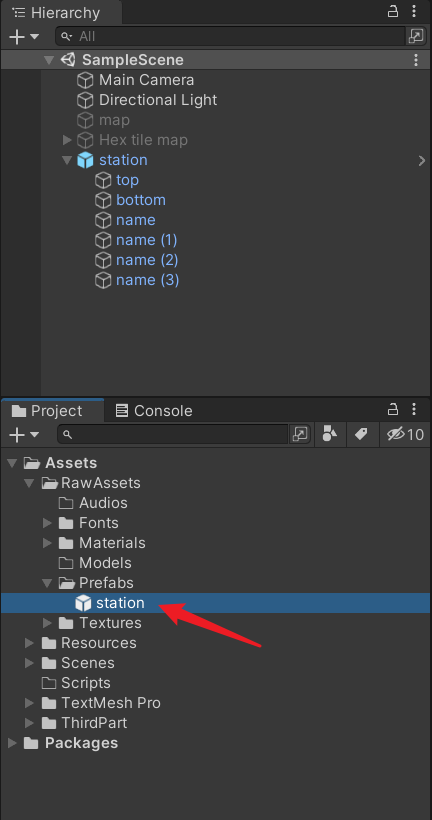This screenshot has height=820, width=432.
Task: Click Search by Type icon in Project
Action: pos(330,434)
